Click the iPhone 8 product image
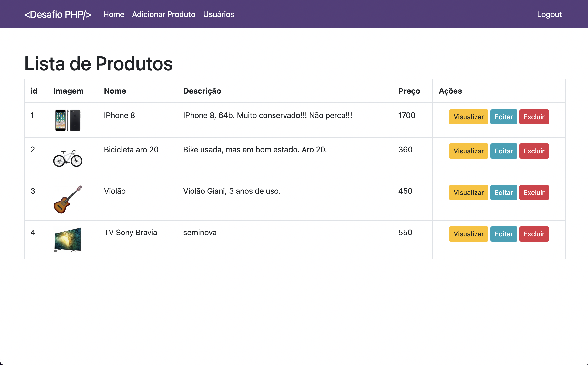 pos(68,120)
